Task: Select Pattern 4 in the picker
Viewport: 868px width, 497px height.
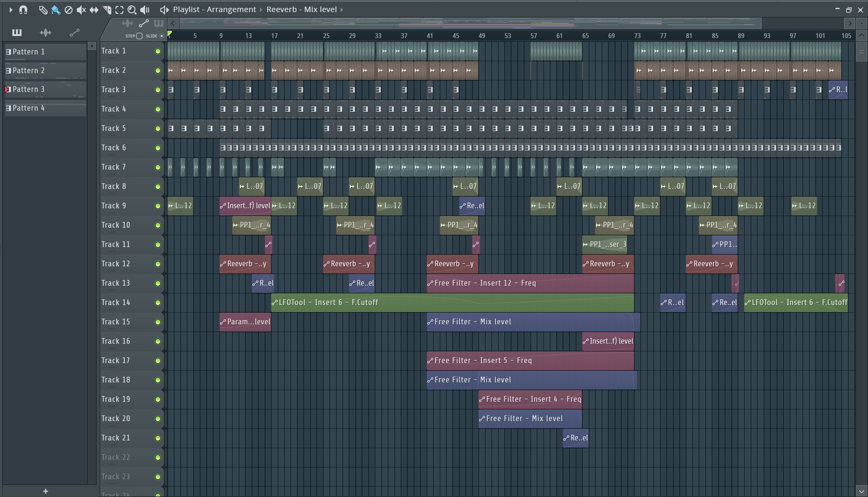Action: pyautogui.click(x=45, y=108)
